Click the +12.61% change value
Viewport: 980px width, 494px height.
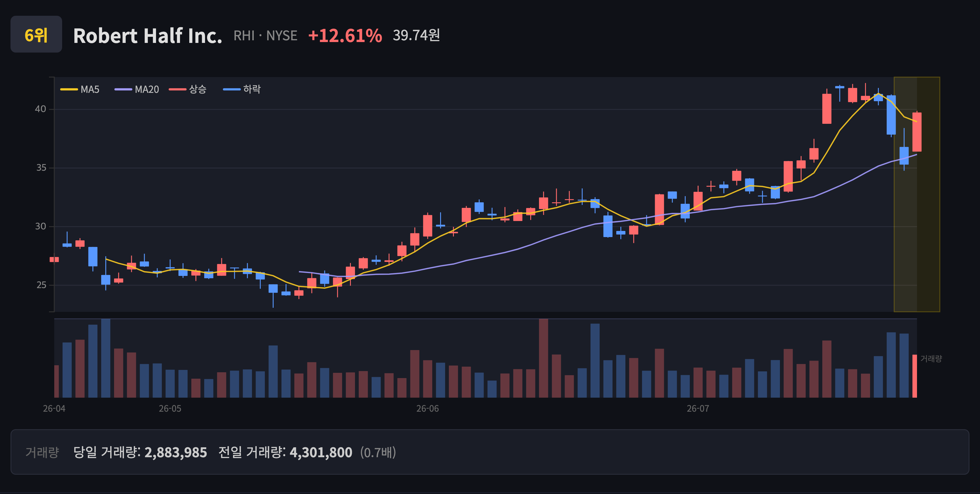coord(345,36)
